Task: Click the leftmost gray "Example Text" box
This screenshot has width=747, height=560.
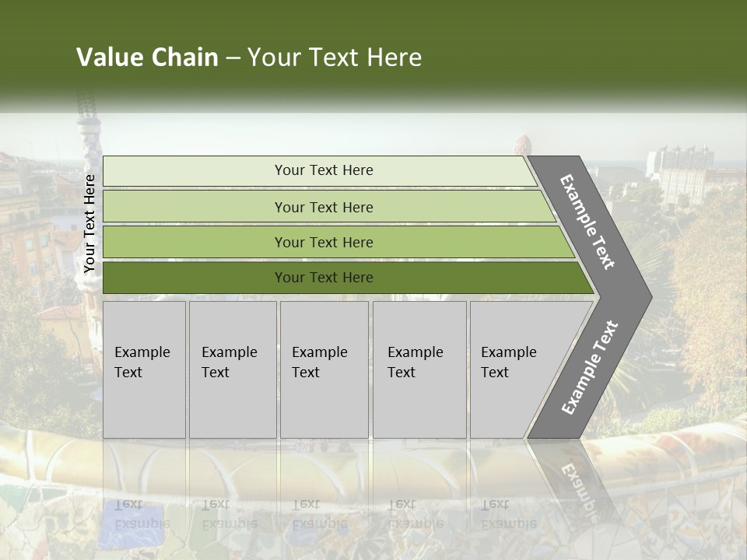Action: [144, 369]
